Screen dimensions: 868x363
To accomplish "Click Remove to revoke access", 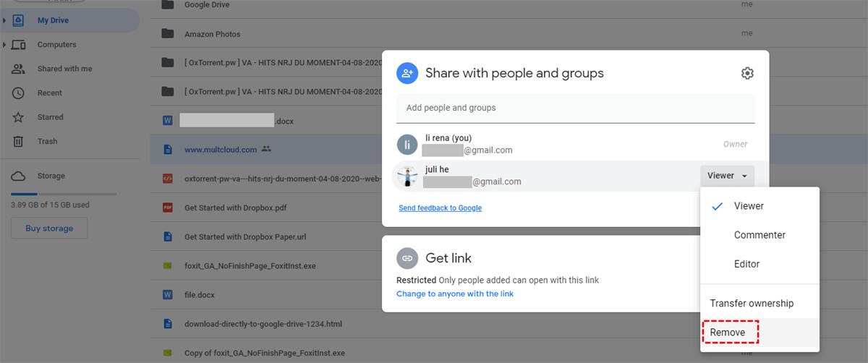I will pos(728,333).
